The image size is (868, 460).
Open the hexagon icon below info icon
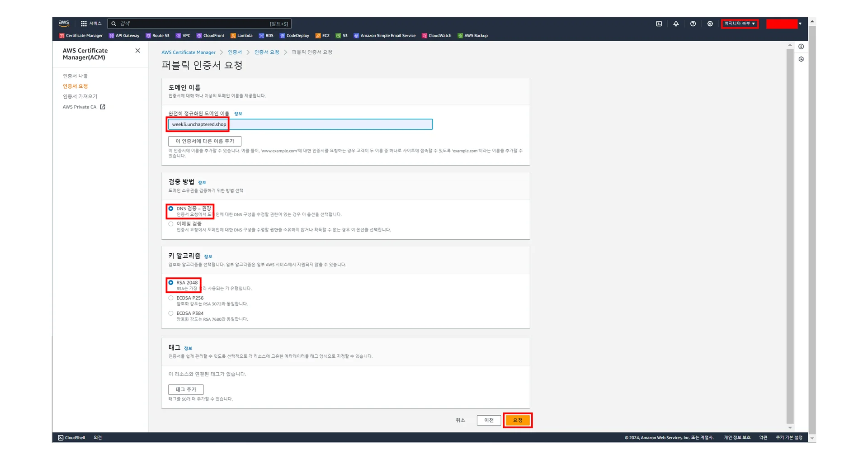click(801, 59)
